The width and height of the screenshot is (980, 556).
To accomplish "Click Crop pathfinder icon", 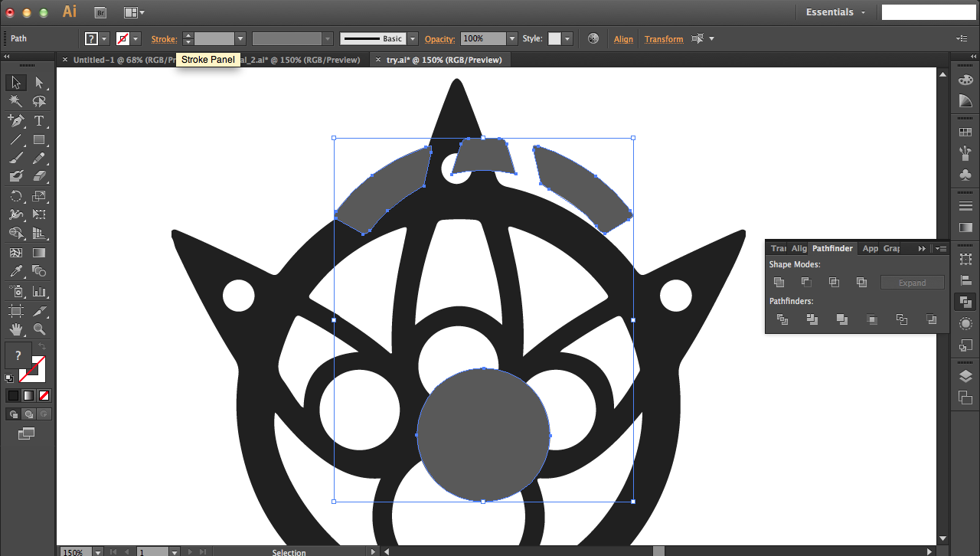I will tap(871, 319).
